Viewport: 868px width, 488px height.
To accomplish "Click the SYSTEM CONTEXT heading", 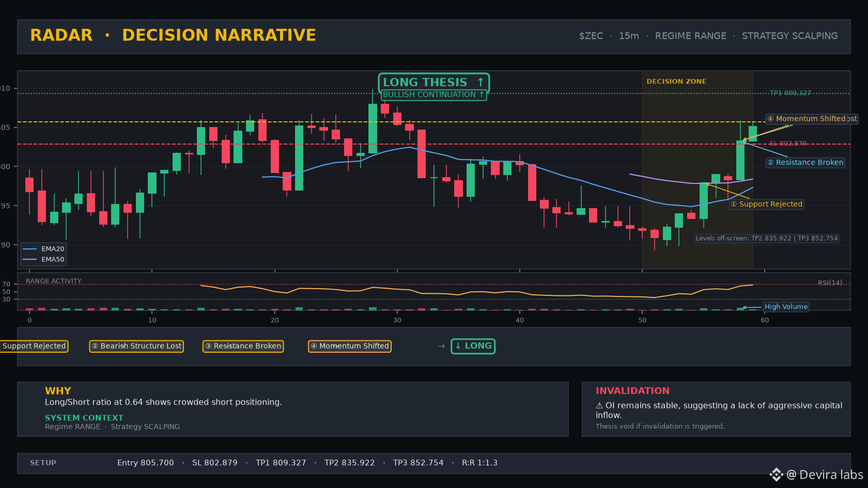I will pos(84,418).
